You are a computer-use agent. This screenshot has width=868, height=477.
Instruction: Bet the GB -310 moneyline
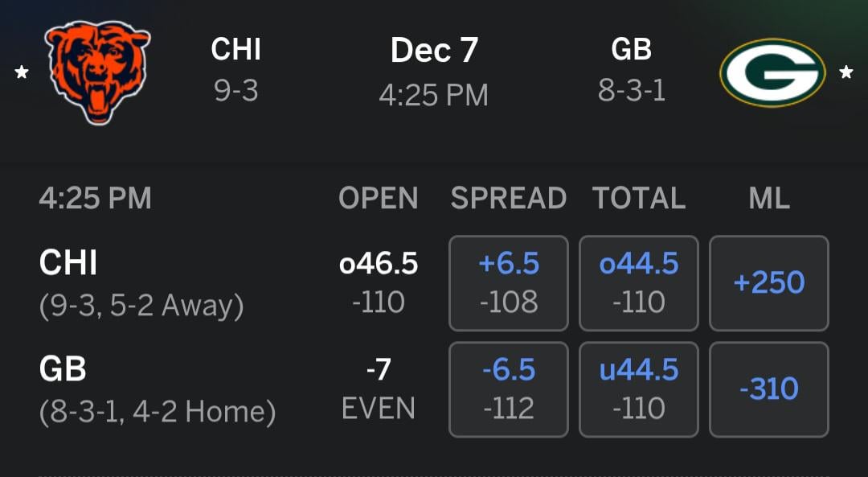pyautogui.click(x=768, y=389)
